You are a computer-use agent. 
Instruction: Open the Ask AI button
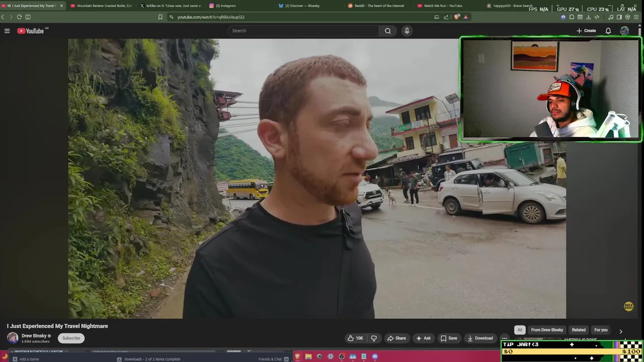pyautogui.click(x=423, y=338)
